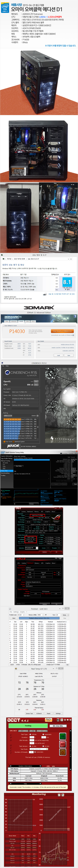This screenshot has width=78, height=868.
Task: Open Caches tab in ROG CPU-Z
Action: pos(24,512)
